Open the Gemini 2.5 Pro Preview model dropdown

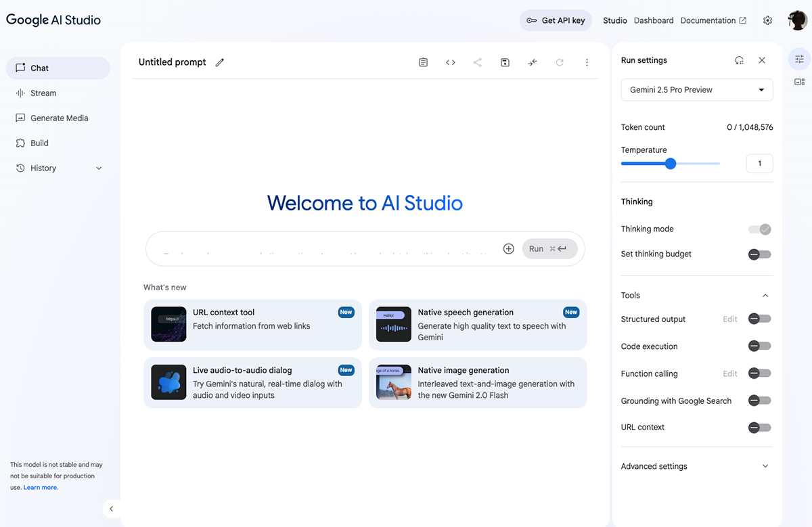tap(697, 90)
